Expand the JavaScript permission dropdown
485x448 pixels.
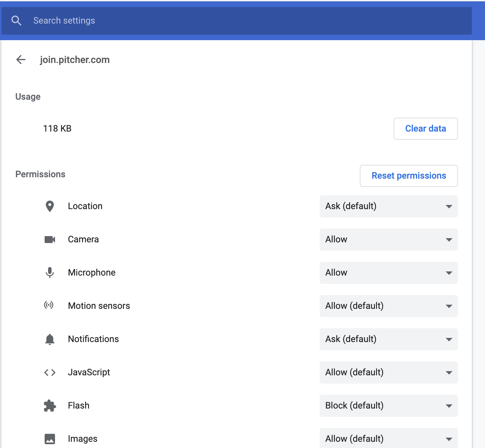pos(388,373)
